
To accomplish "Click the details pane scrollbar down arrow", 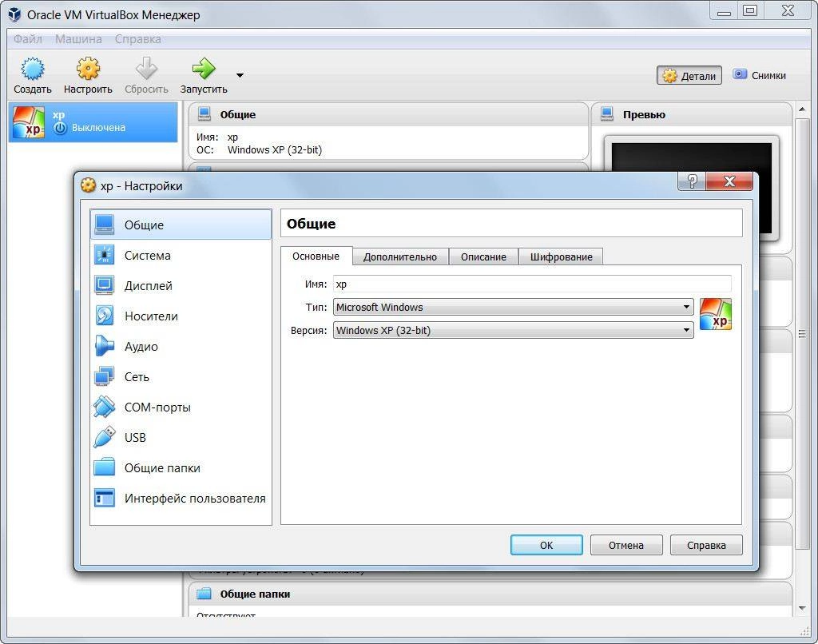I will [802, 608].
